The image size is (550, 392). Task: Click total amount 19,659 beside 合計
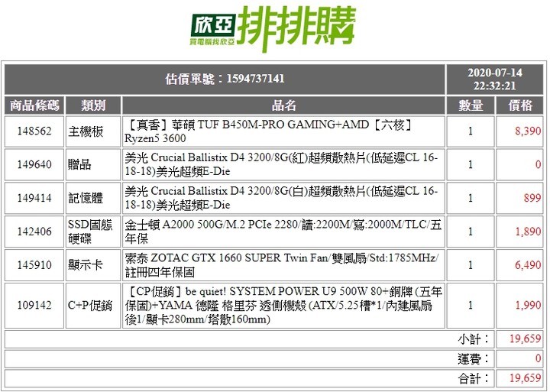(525, 378)
